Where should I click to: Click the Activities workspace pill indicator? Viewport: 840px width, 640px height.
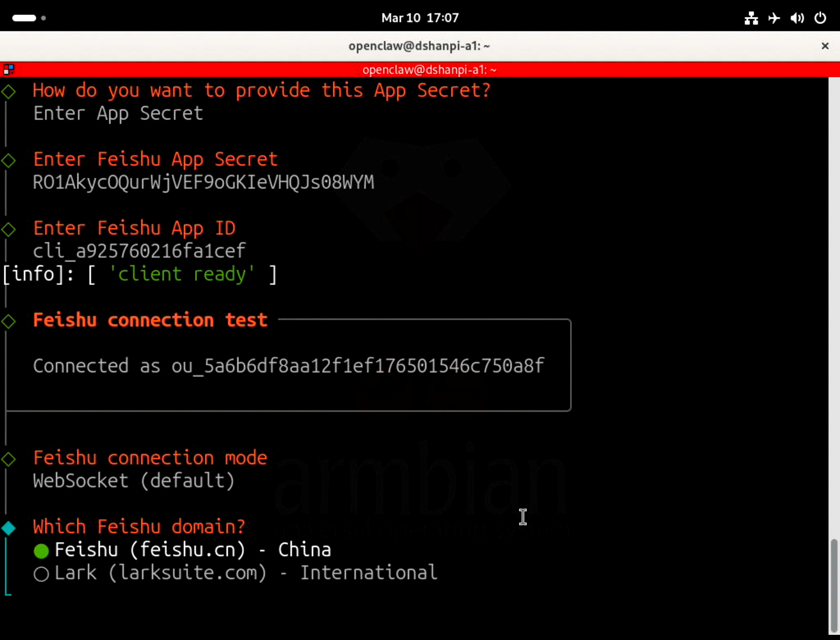(24, 18)
